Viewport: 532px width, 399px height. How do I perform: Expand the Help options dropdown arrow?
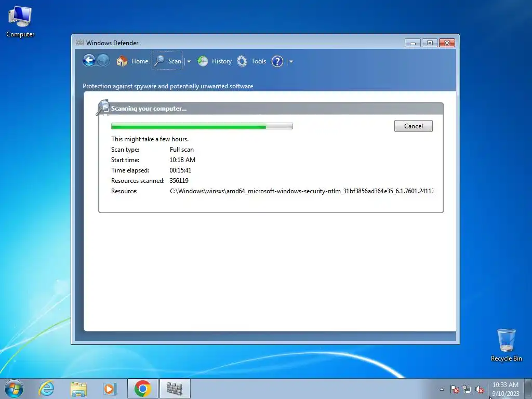pyautogui.click(x=291, y=61)
